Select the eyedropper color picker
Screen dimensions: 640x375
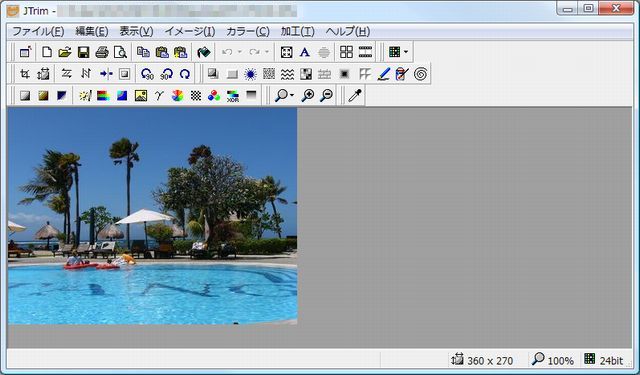point(355,95)
